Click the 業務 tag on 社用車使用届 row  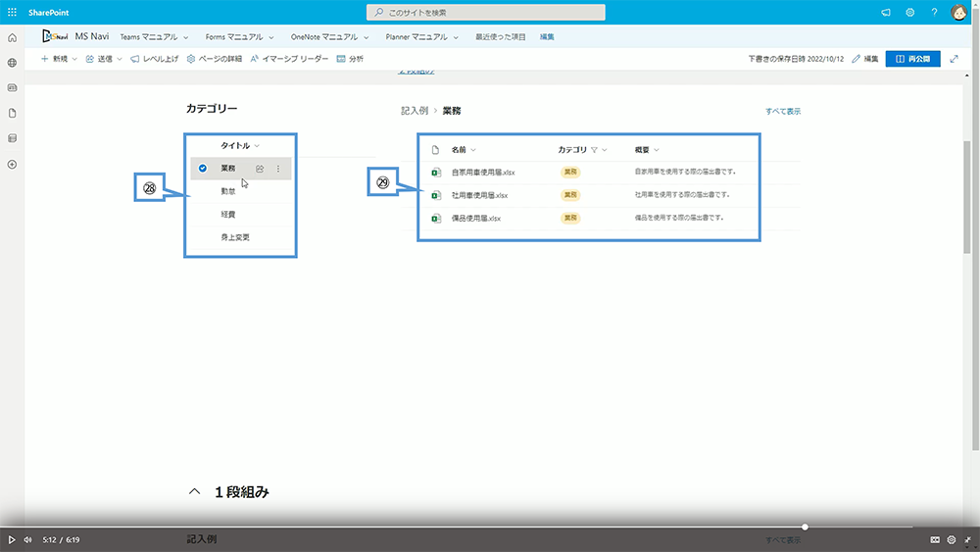click(x=570, y=195)
